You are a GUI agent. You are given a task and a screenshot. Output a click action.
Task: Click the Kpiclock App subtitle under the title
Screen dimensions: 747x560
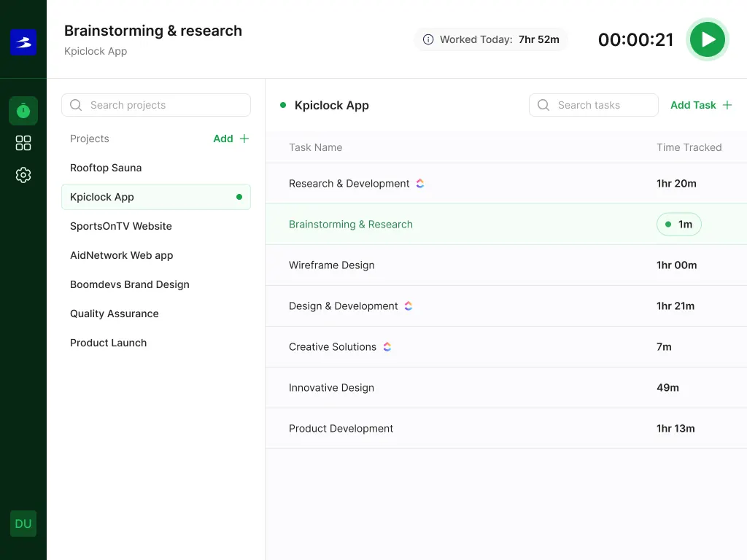coord(96,51)
